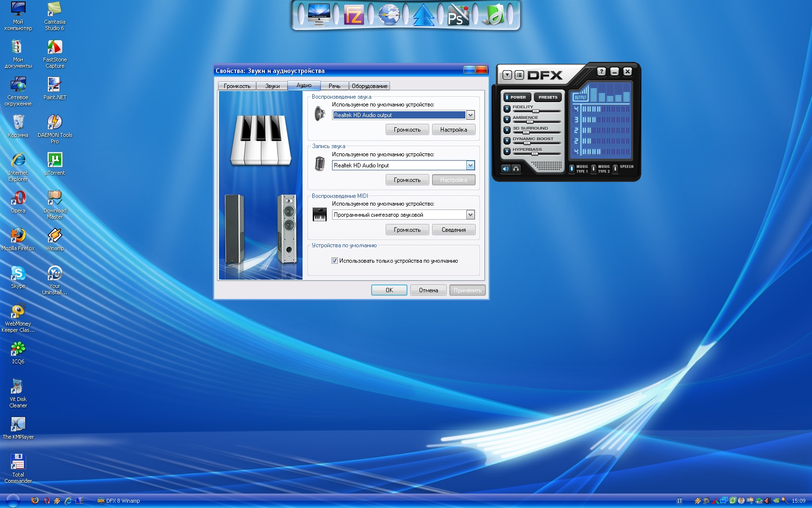Viewport: 812px width, 508px height.
Task: Toggle the Dynamic Boost effect button
Action: click(x=507, y=141)
